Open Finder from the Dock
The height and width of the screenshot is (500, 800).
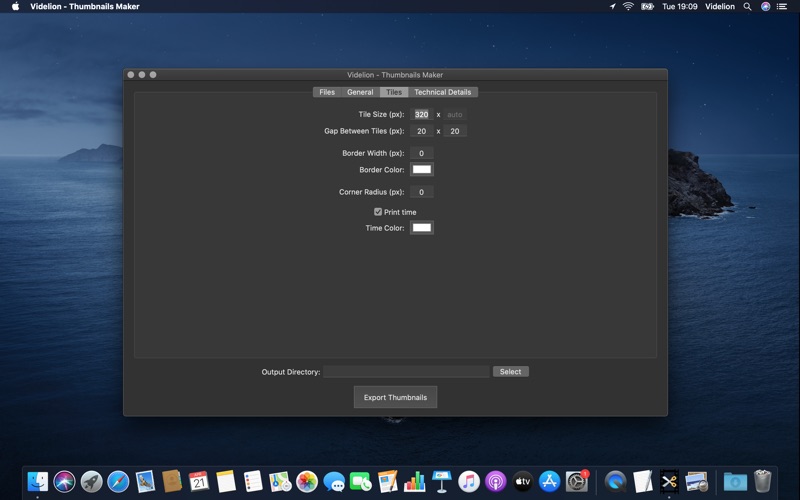tap(38, 481)
